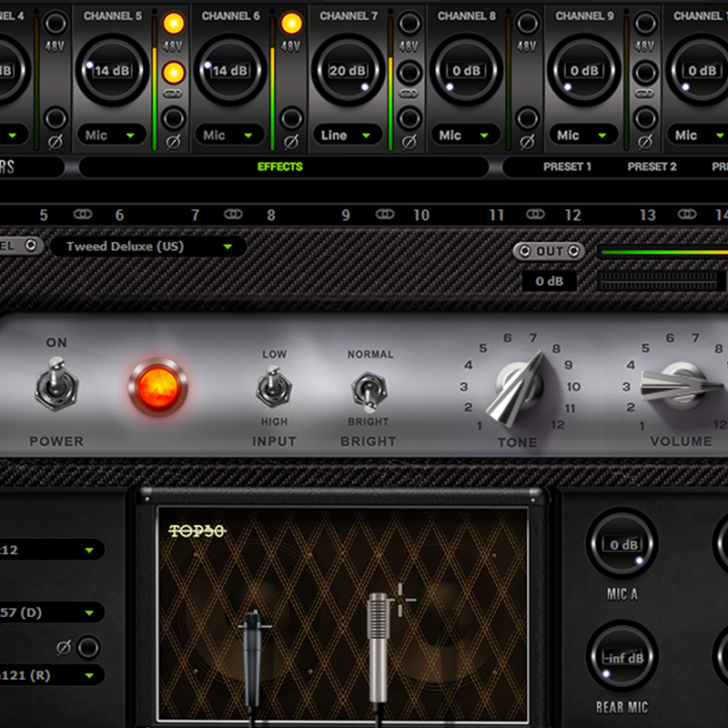The width and height of the screenshot is (728, 728).
Task: Click the glowing red pilot lamp on the amp
Action: coord(159,389)
